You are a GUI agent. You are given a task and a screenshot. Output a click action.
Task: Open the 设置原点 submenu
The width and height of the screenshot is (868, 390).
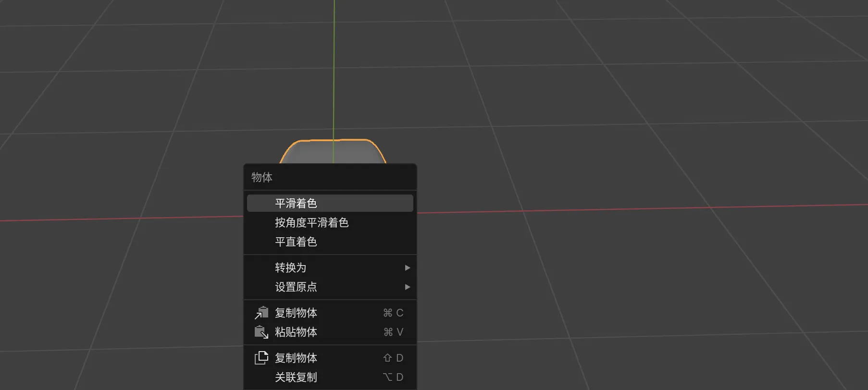coord(330,287)
